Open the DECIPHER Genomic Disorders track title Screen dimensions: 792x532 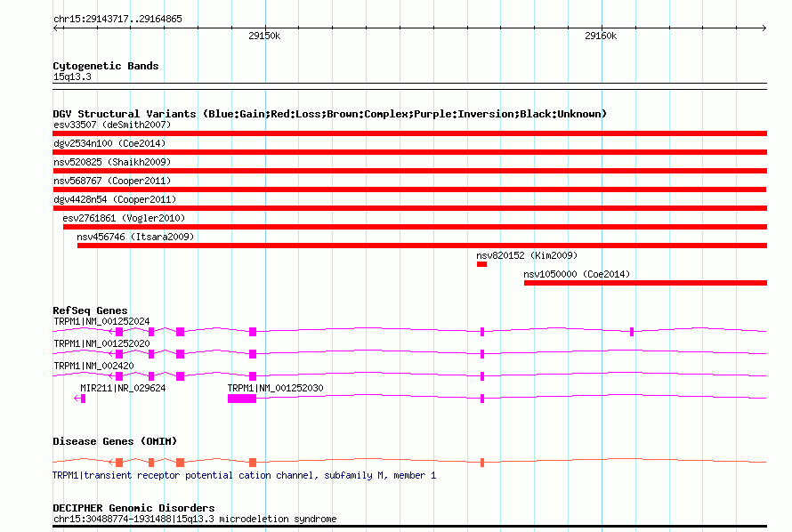(x=133, y=508)
